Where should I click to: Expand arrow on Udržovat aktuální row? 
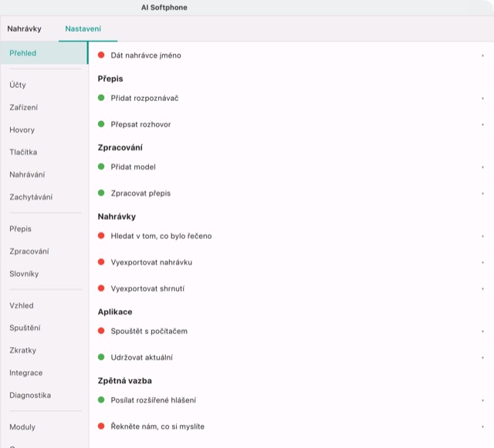482,358
